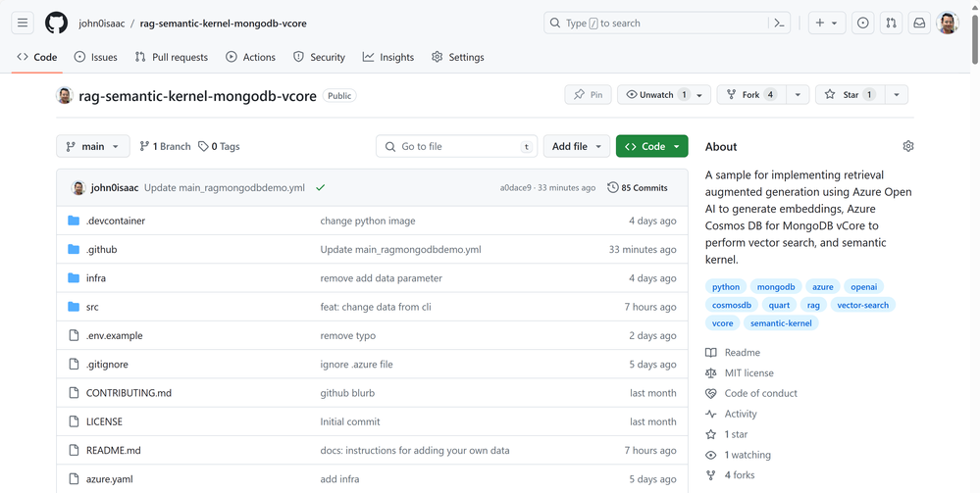The image size is (980, 493).
Task: Open the .gitignore file
Action: [107, 365]
